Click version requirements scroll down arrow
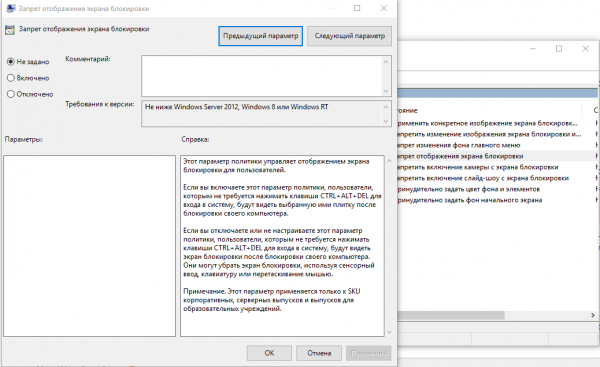The image size is (600, 367). point(386,121)
